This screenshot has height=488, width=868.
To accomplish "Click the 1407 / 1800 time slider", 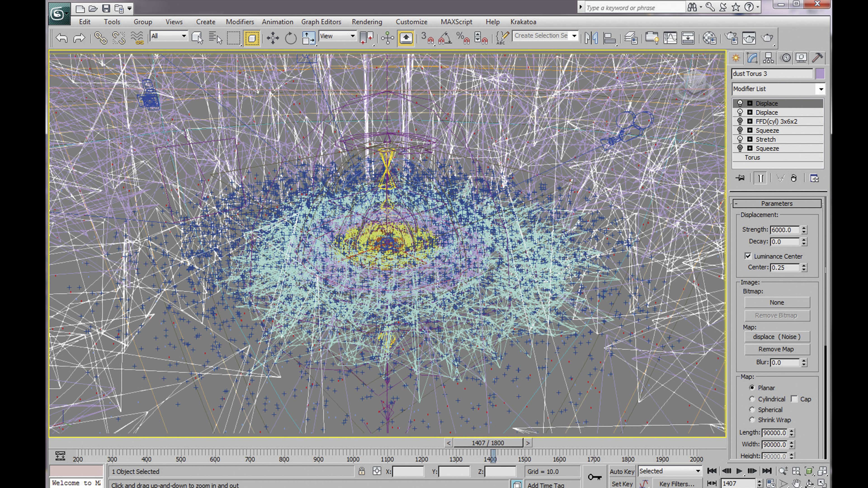I will [488, 443].
